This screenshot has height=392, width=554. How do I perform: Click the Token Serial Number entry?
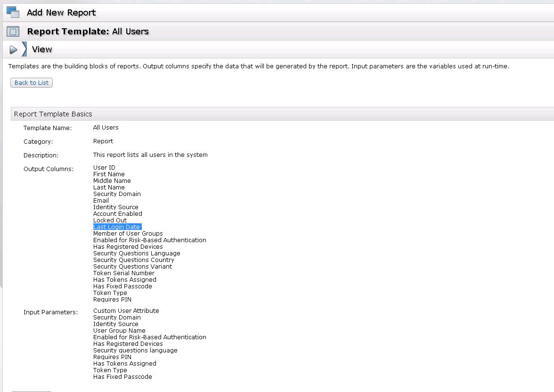pyautogui.click(x=123, y=273)
